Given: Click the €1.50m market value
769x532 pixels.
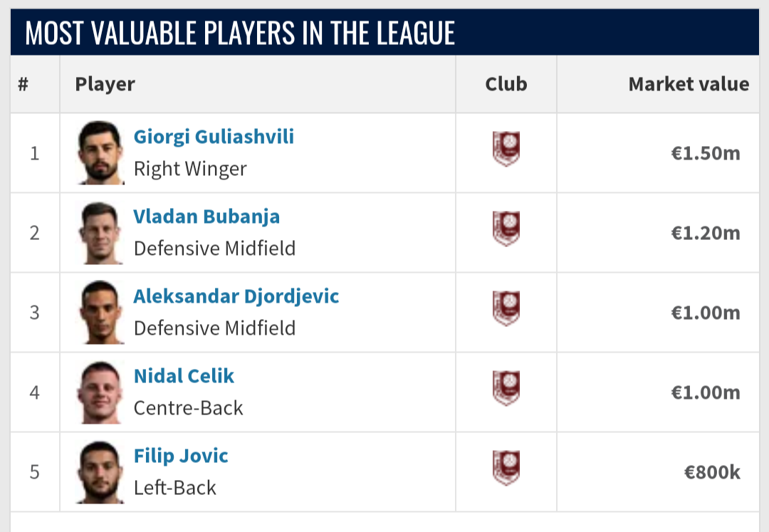Looking at the screenshot, I should point(706,153).
